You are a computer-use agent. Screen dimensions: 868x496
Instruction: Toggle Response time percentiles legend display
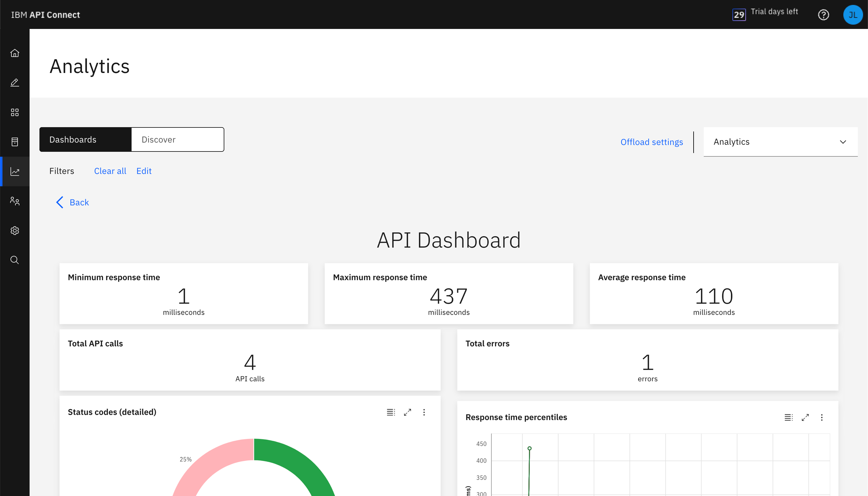pos(788,417)
